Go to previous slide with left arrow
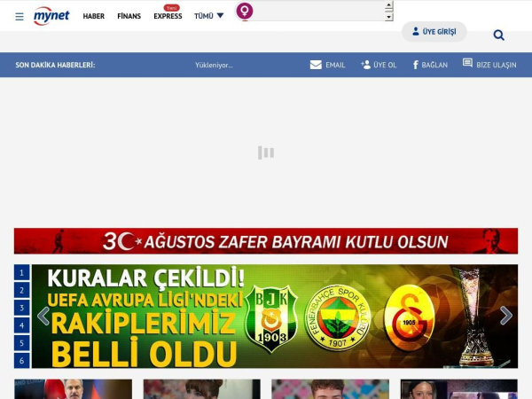 click(43, 316)
